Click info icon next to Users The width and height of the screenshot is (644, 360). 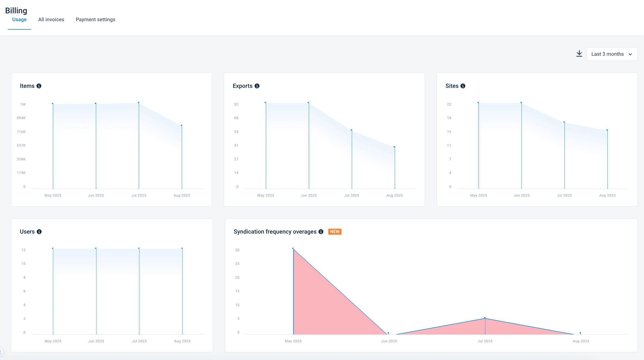tap(39, 232)
